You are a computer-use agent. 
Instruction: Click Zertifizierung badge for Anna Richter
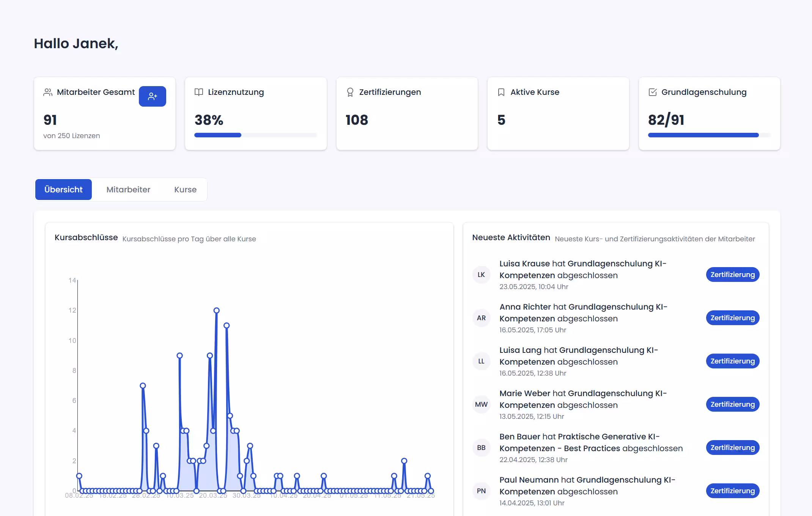point(732,318)
